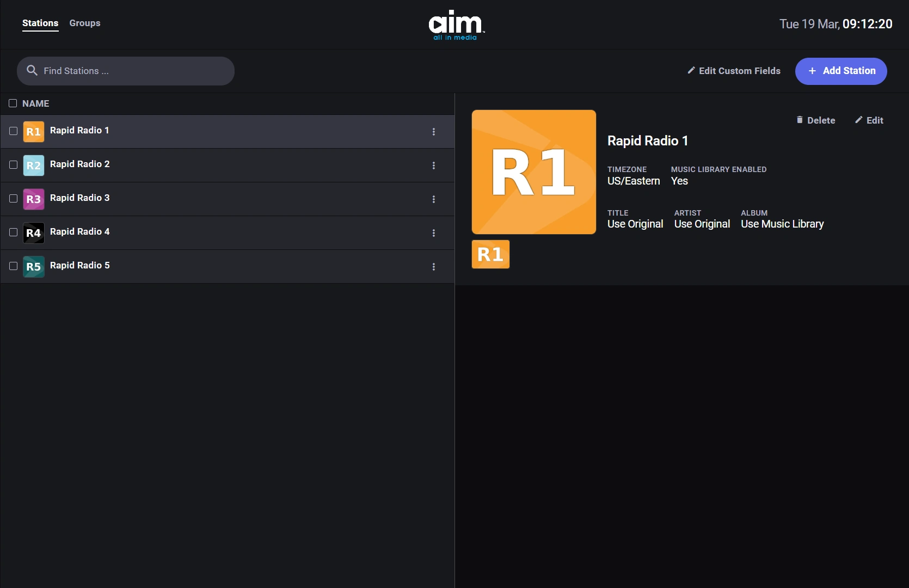Click the Rapid Radio 1 detail heading
This screenshot has height=588, width=909.
648,140
